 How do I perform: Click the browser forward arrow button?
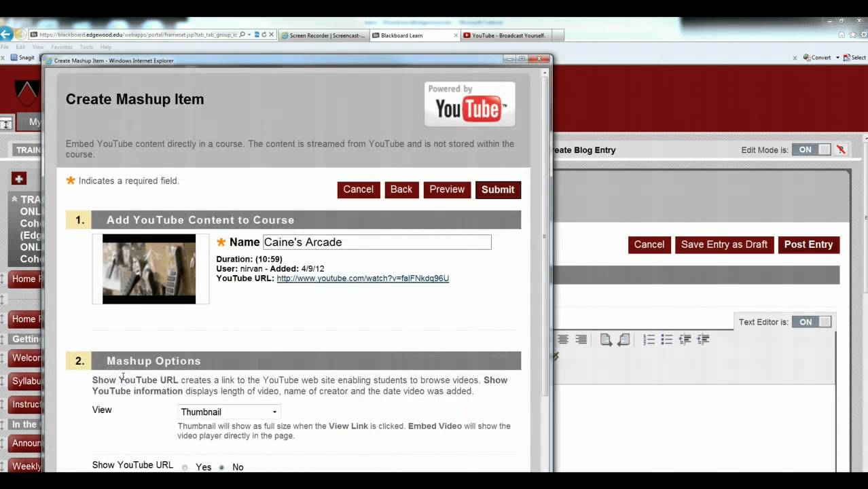coord(21,34)
